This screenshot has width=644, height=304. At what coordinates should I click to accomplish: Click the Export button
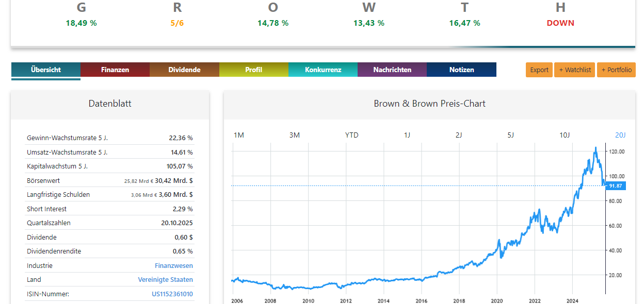pos(539,70)
